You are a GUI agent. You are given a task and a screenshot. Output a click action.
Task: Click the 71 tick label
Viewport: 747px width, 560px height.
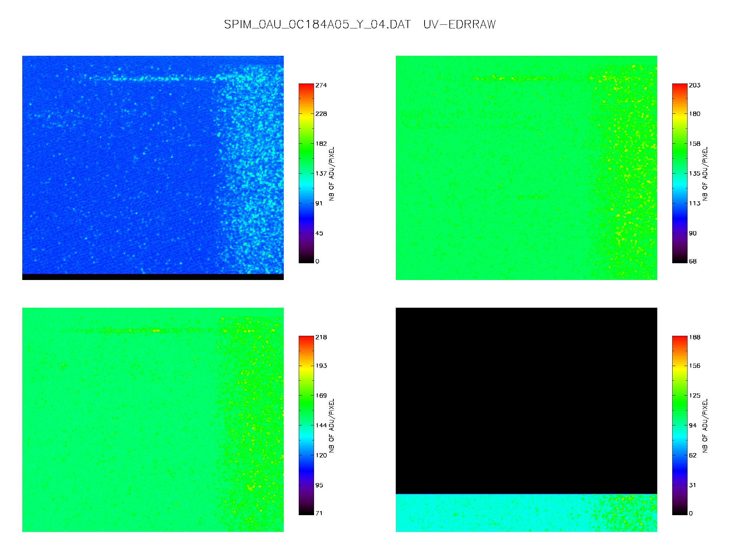319,513
